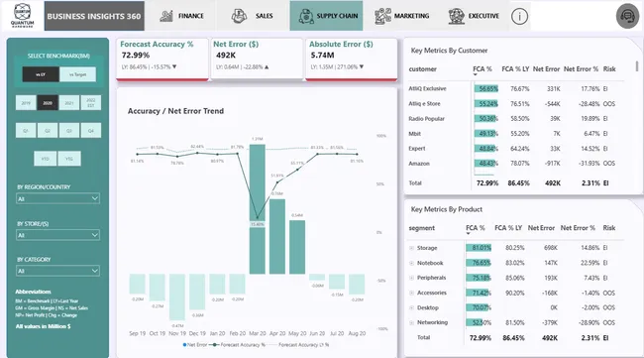
Task: Click the Absolute Error ($) KPI card
Action: point(351,59)
